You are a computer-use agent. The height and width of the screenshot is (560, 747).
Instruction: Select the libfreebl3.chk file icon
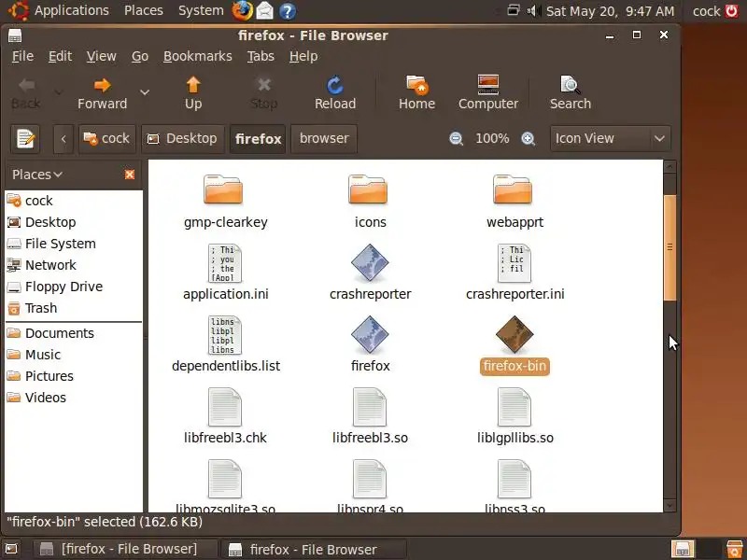pyautogui.click(x=224, y=407)
